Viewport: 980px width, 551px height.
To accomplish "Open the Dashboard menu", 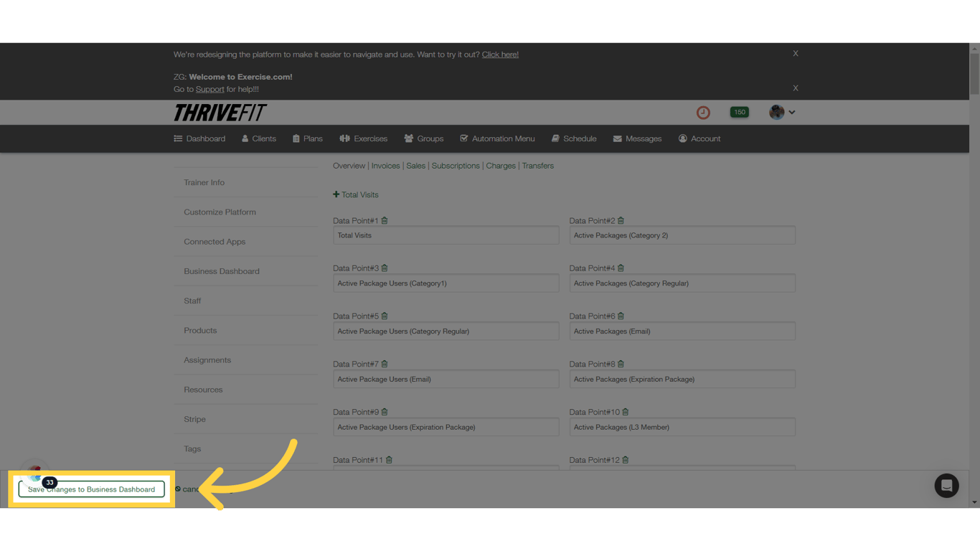I will pyautogui.click(x=199, y=138).
